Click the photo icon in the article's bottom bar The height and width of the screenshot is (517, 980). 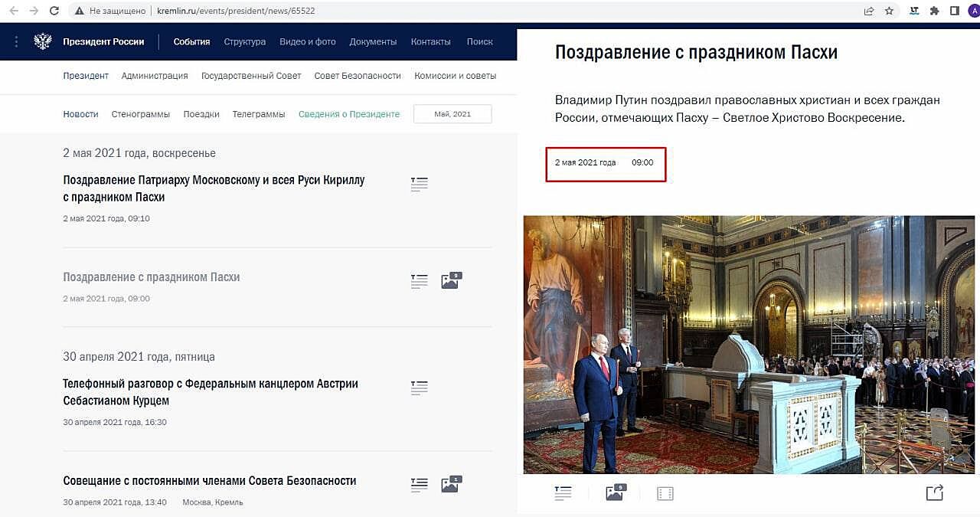coord(615,493)
